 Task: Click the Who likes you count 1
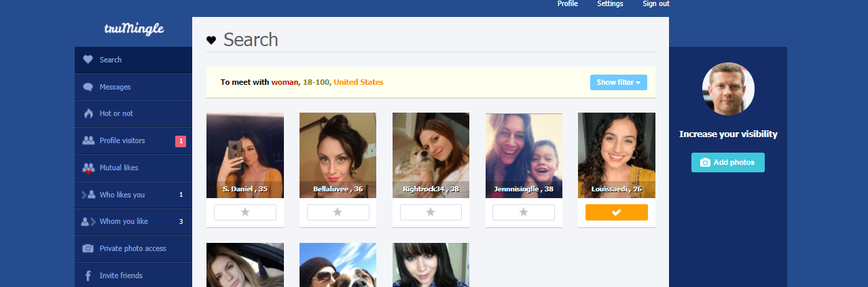click(181, 195)
